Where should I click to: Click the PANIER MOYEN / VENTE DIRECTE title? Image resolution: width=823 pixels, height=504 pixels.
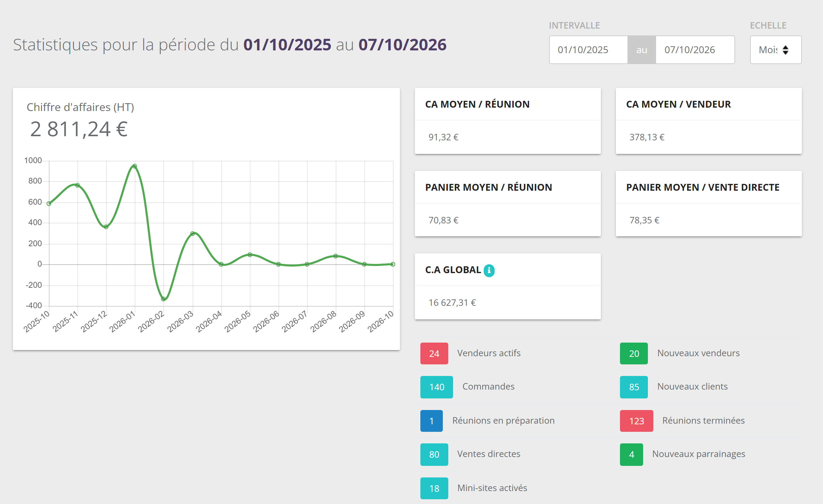click(703, 187)
